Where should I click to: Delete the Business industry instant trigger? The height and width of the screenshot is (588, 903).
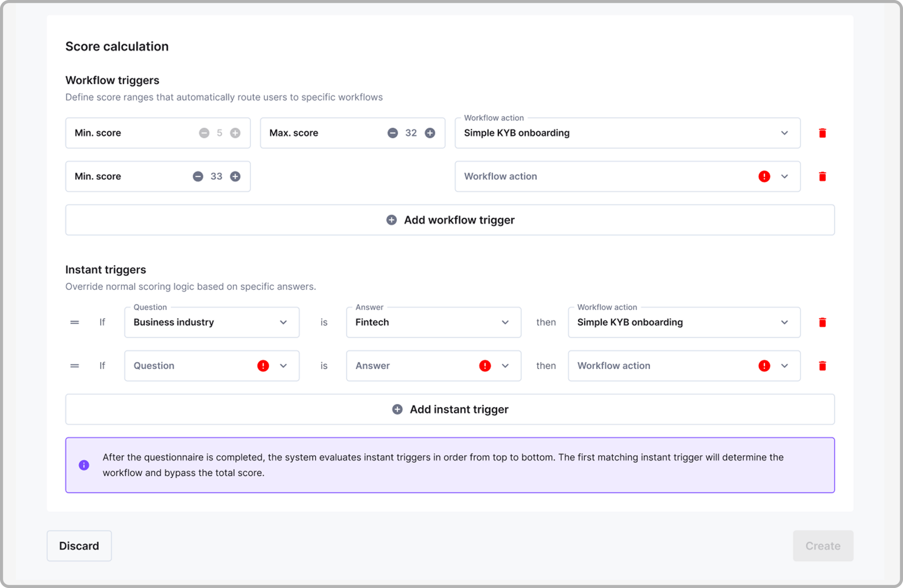(823, 322)
